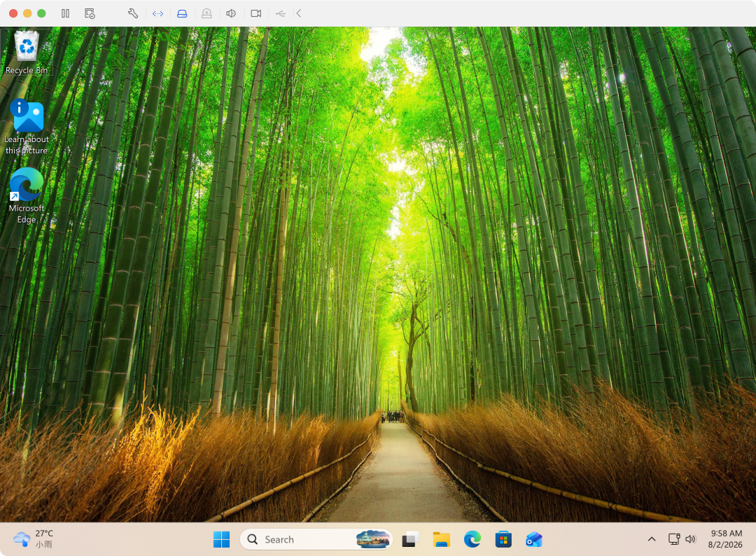Viewport: 756px width, 556px height.
Task: Open the VM snapshot manager icon
Action: pos(90,13)
